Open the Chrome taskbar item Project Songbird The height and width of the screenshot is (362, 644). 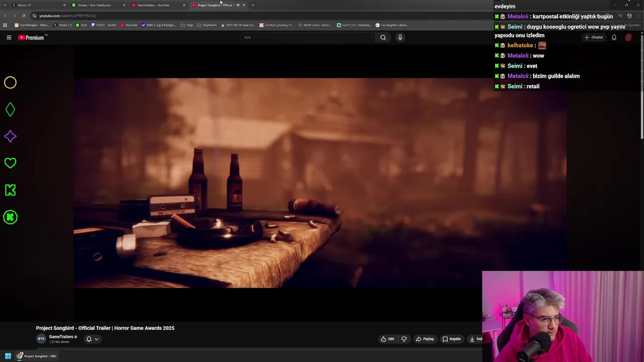click(x=37, y=356)
